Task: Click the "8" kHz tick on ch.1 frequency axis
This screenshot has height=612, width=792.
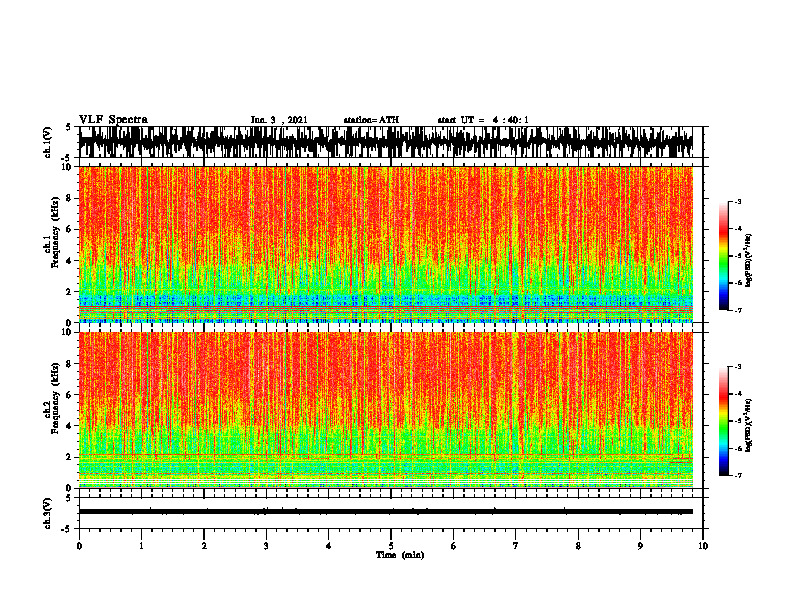Action: [70, 198]
